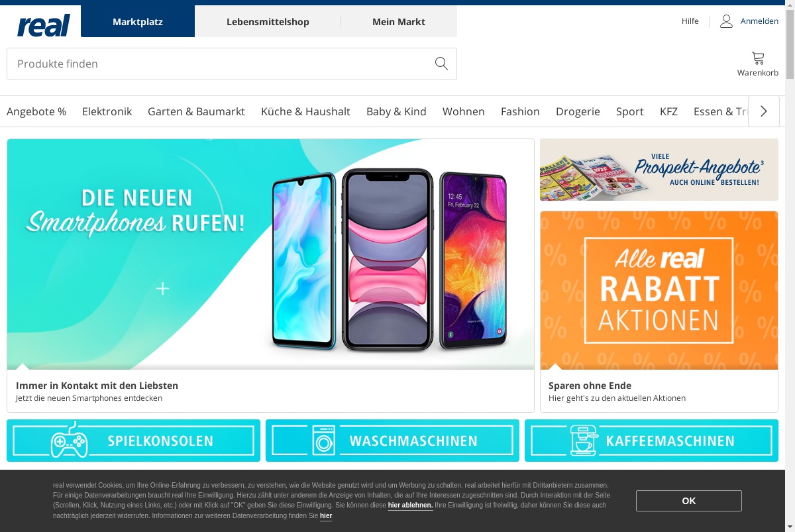Select the Marktplatz tab

point(138,21)
